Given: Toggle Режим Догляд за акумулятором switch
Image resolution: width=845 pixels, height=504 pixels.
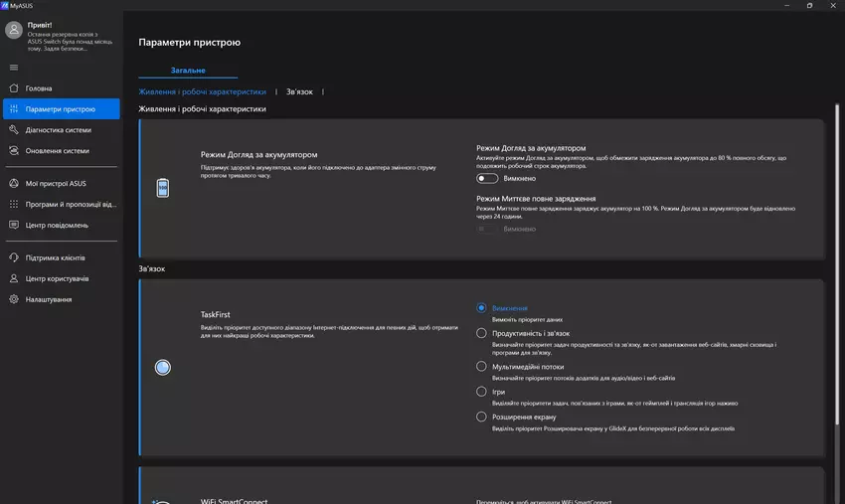Looking at the screenshot, I should point(486,179).
